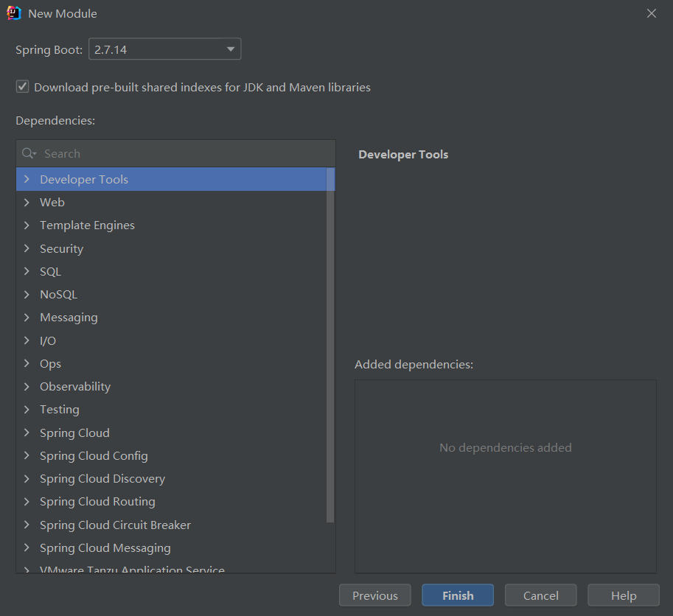
Task: Expand the Spring Cloud Messaging arrow
Action: click(27, 547)
